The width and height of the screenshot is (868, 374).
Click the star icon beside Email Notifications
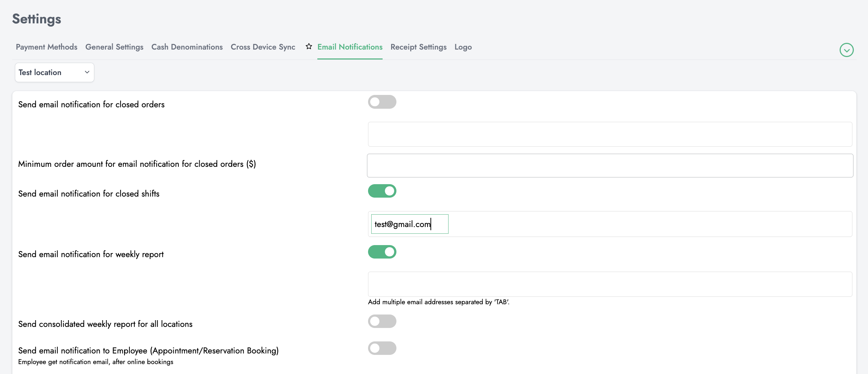(x=308, y=46)
